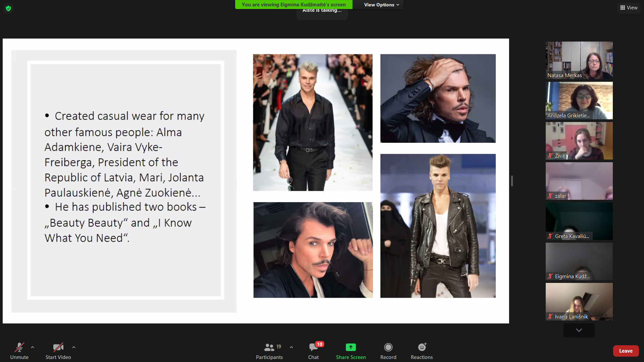Click the muted mic icon on Živa's tile

pos(550,156)
